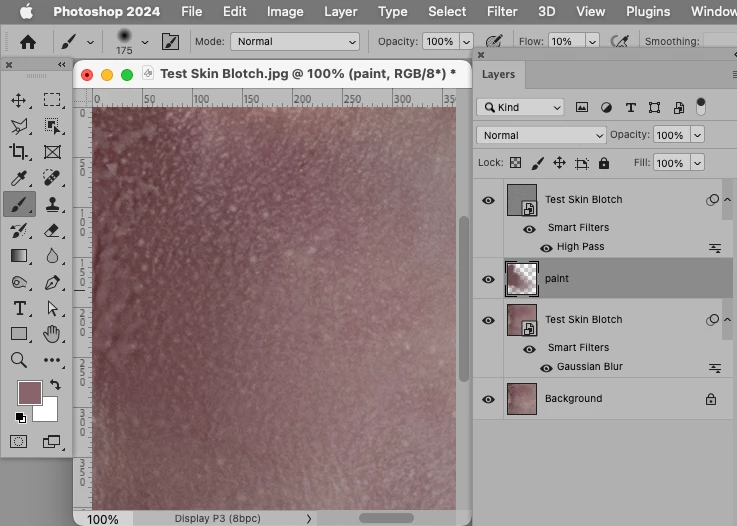737x526 pixels.
Task: Open the Filter menu
Action: point(502,11)
